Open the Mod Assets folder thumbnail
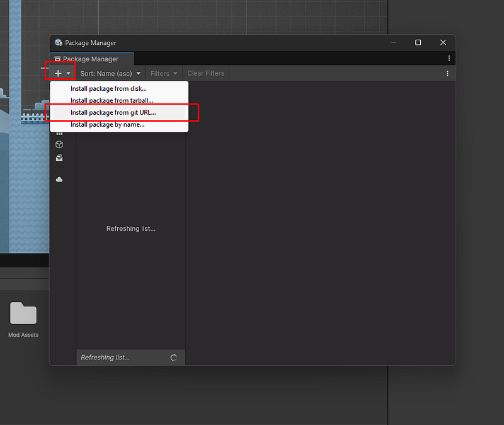 tap(23, 313)
